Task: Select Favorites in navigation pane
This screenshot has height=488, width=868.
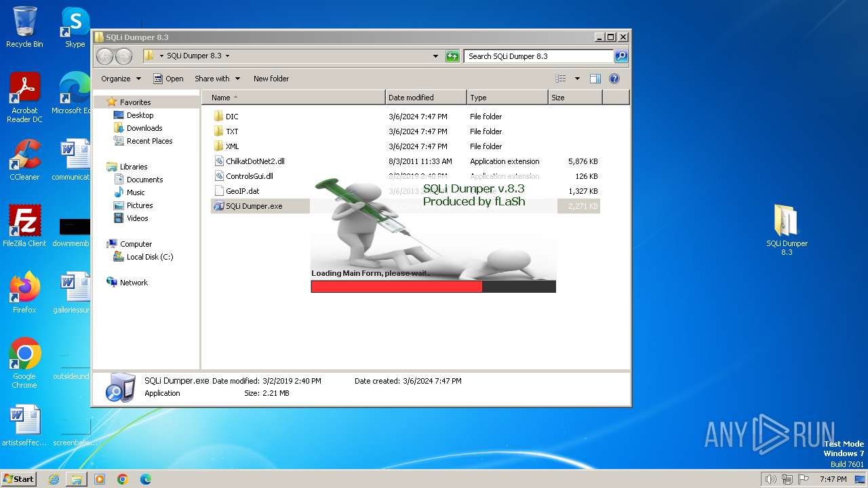Action: coord(135,102)
